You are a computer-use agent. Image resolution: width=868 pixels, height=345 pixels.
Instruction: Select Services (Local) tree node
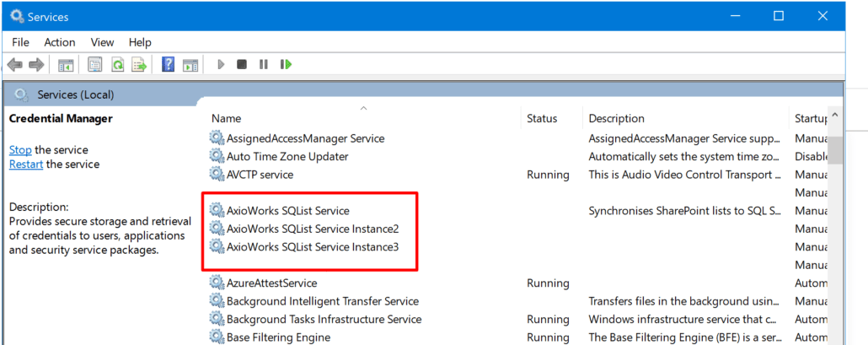click(x=76, y=95)
